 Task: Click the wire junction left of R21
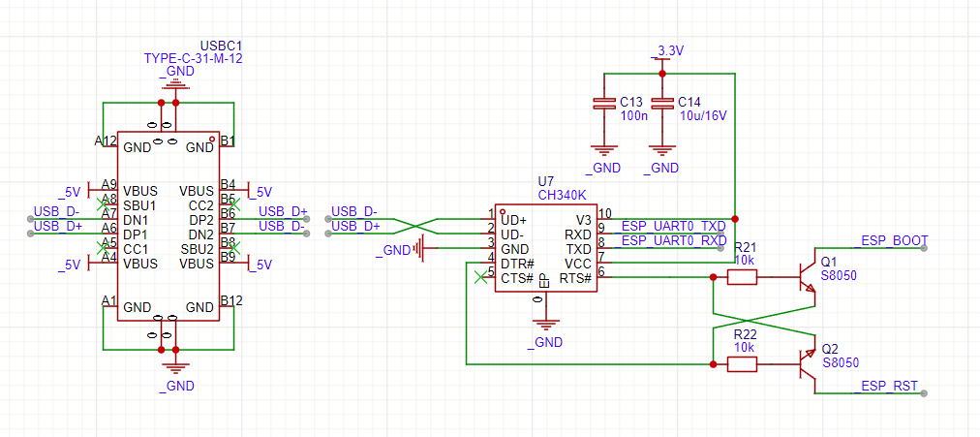pos(713,277)
